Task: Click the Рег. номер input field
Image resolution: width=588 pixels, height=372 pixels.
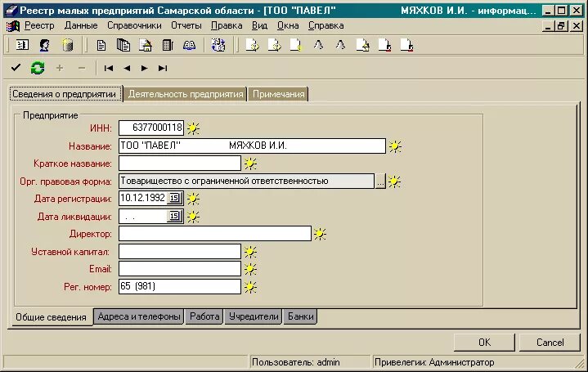Action: tap(180, 286)
